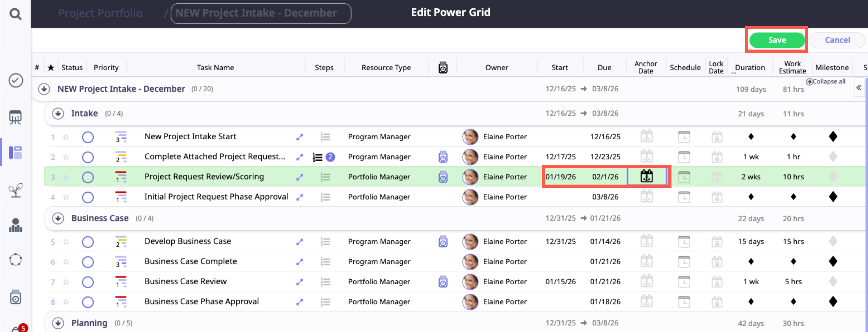Click the green Save button
Screen dimensions: 868x332
point(776,40)
